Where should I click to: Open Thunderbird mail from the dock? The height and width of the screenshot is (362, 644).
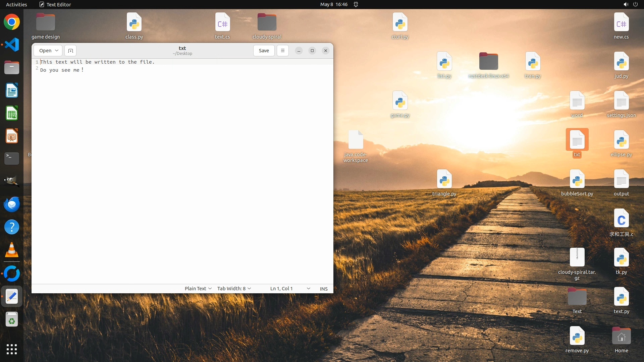tap(12, 204)
